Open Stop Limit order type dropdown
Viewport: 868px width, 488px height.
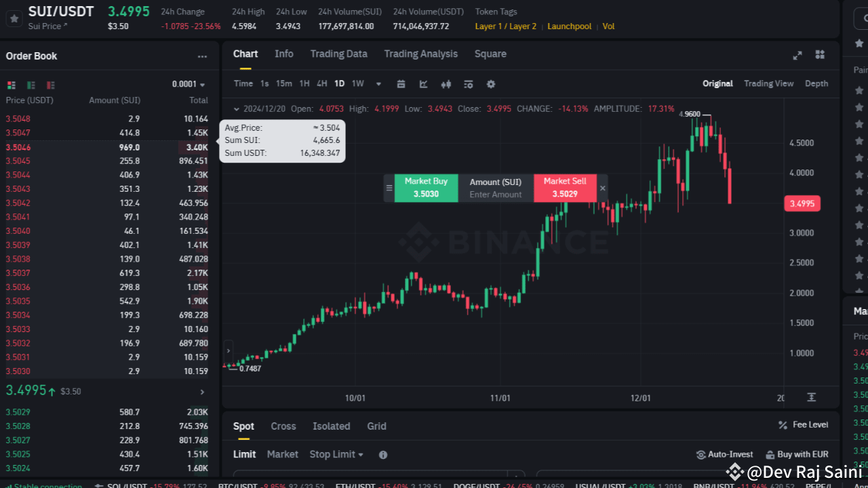336,455
